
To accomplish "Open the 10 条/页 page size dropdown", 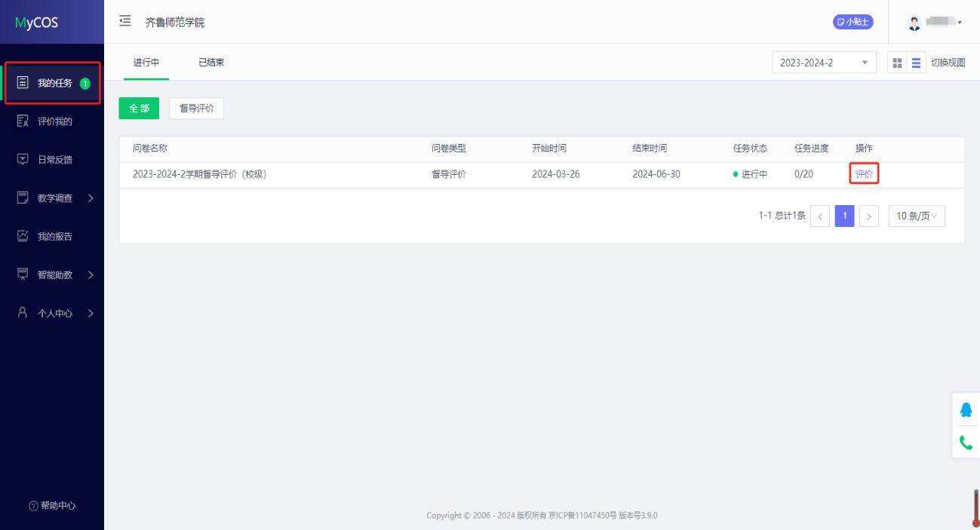I will 916,216.
